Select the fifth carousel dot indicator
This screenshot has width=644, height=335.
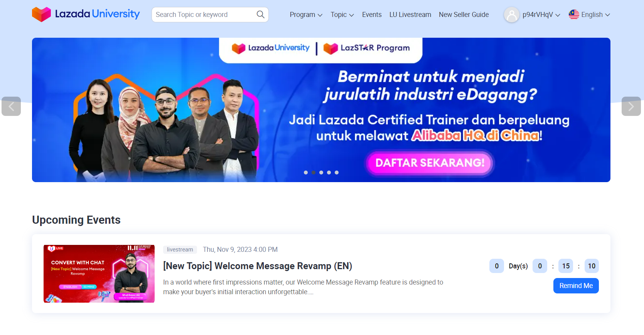(337, 173)
